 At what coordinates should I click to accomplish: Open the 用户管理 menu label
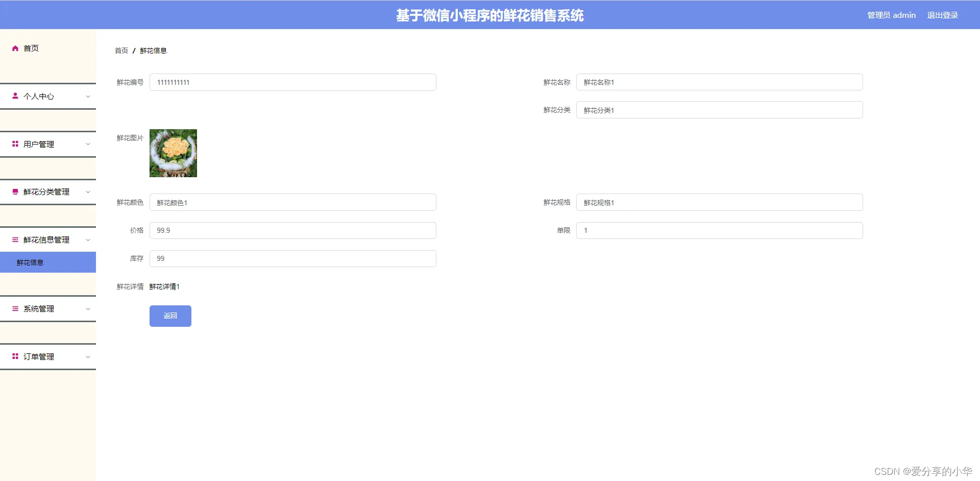click(39, 144)
